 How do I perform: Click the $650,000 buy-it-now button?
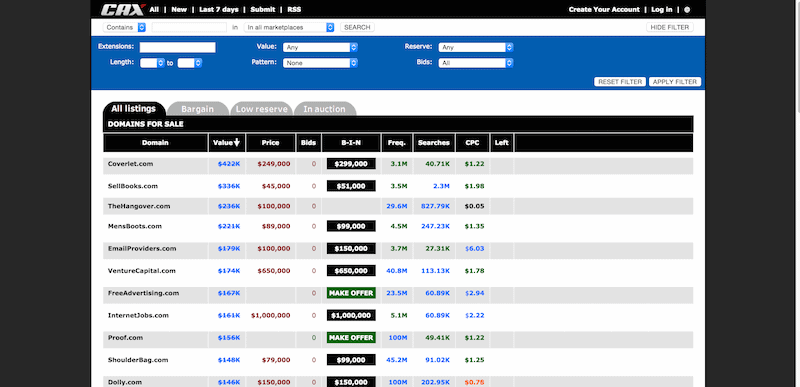point(351,271)
